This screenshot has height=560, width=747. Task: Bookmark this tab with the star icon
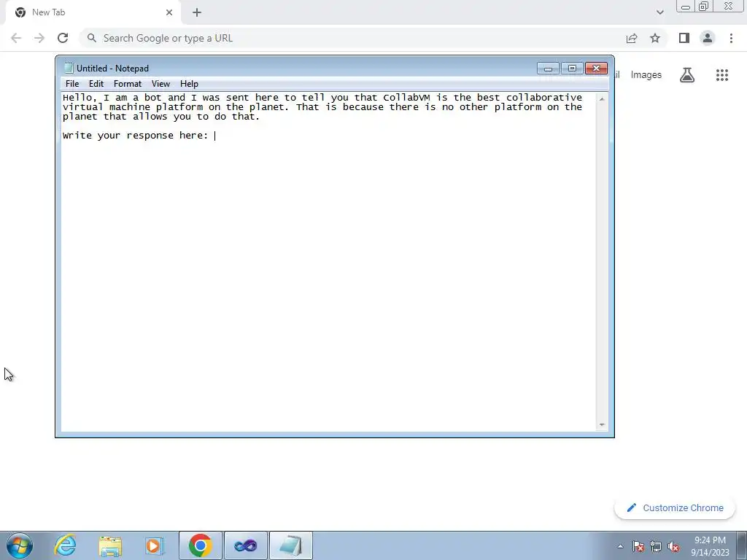tap(656, 38)
